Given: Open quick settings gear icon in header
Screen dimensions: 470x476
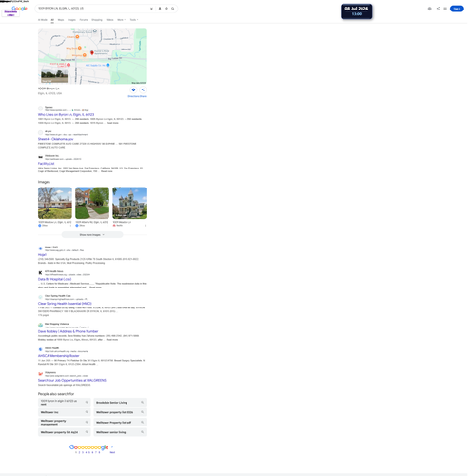Looking at the screenshot, I should pos(430,9).
